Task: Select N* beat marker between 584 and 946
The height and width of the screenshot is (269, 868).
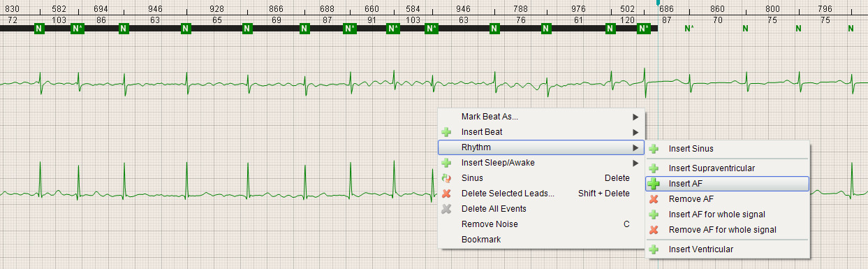Action: coord(432,29)
